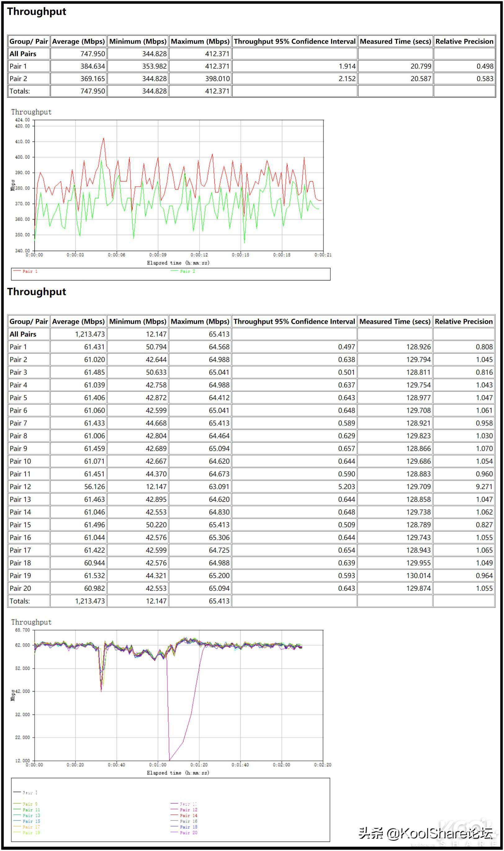This screenshot has height=851, width=504.
Task: Click Measured Time (secs) header in first table
Action: click(x=395, y=41)
